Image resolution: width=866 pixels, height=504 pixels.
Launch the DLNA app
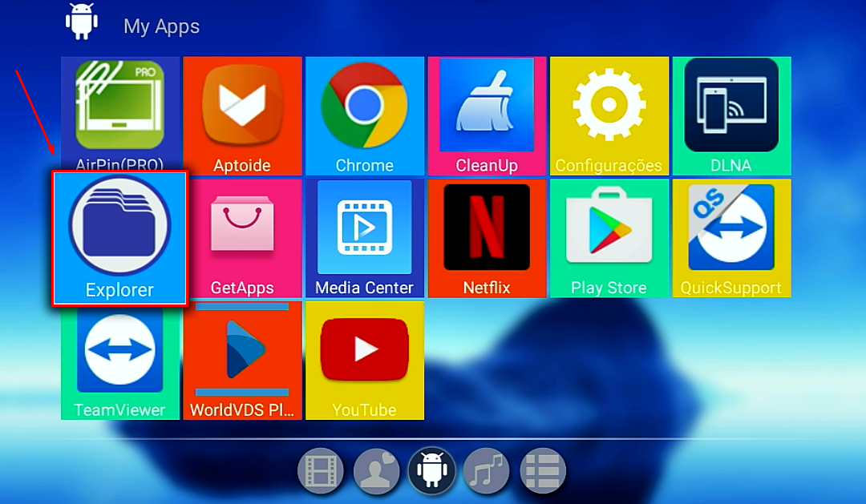tap(731, 116)
